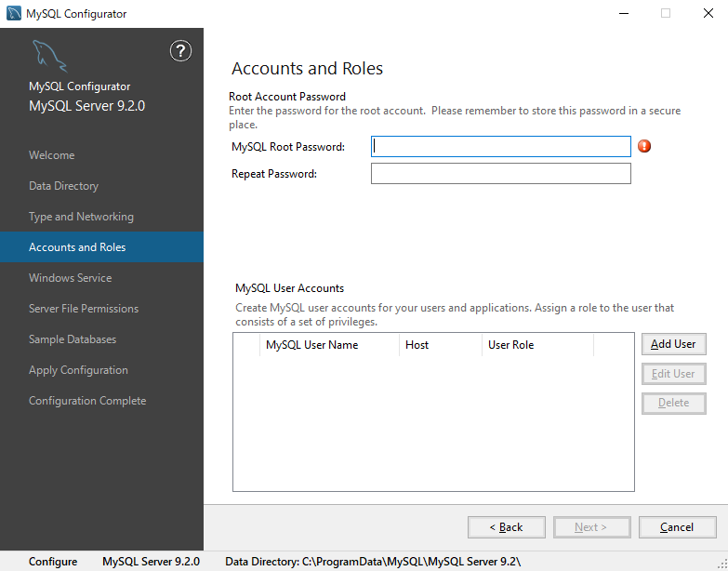Click the MySQL Configurator title bar icon
Screen dimensions: 728x571
coord(13,13)
